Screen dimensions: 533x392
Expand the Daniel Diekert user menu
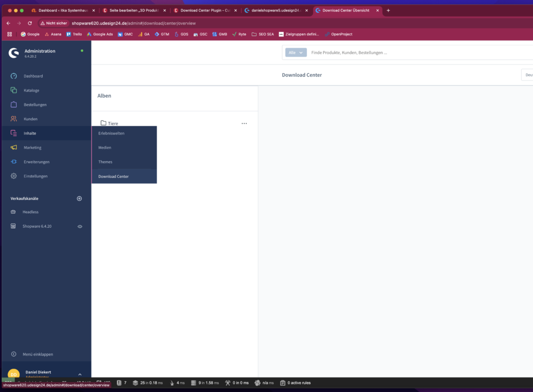[80, 374]
